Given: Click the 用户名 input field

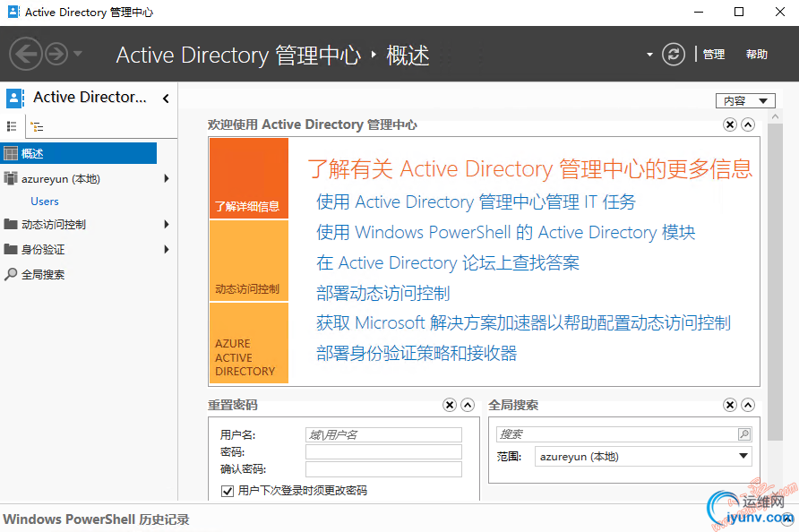Looking at the screenshot, I should click(x=383, y=435).
